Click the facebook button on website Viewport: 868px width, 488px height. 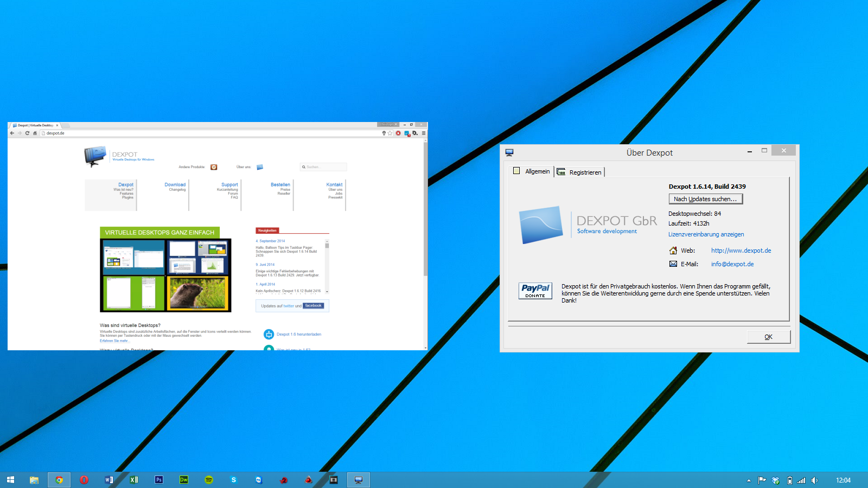pos(314,306)
